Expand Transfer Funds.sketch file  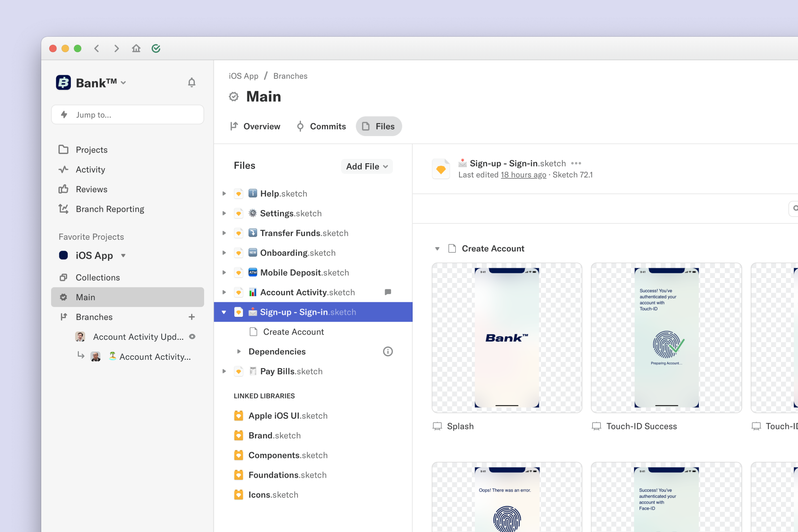(x=224, y=233)
